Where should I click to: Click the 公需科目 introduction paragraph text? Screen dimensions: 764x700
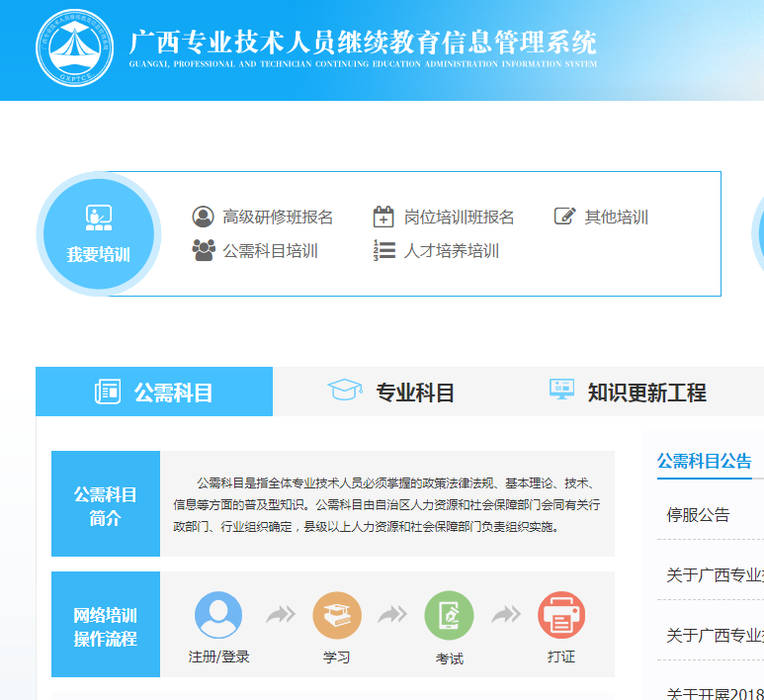tap(386, 504)
